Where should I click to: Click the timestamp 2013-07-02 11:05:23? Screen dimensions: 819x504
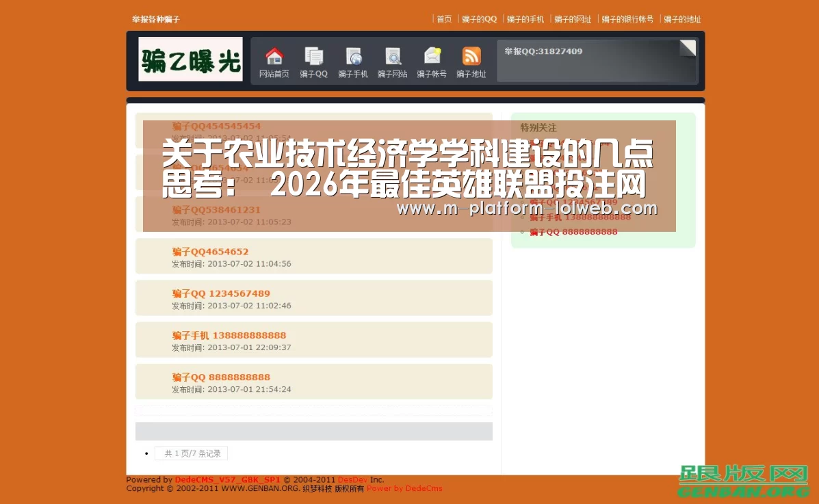click(249, 222)
